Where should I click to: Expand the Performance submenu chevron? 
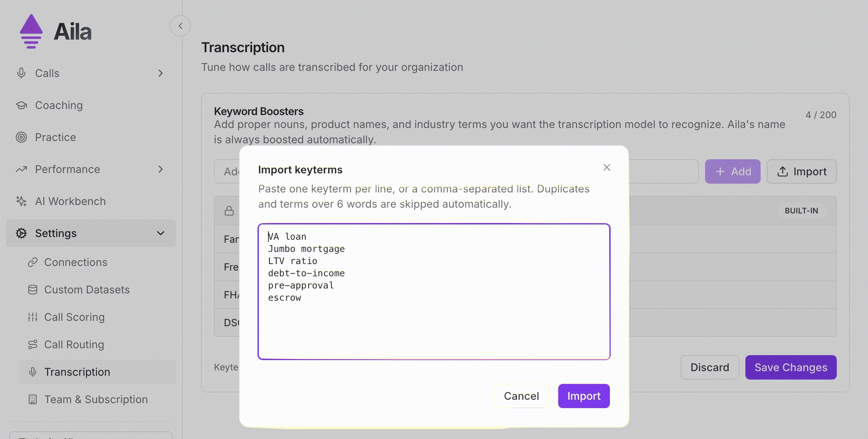161,169
